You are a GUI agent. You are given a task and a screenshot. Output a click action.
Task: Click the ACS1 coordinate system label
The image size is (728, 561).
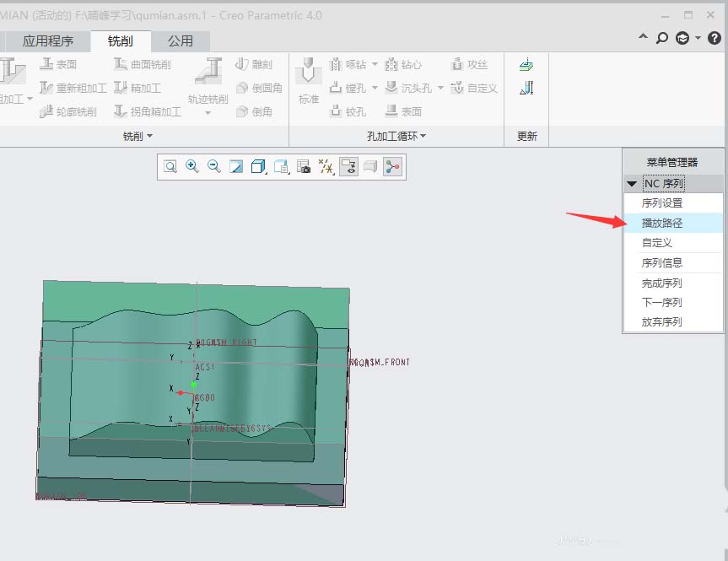(x=205, y=366)
